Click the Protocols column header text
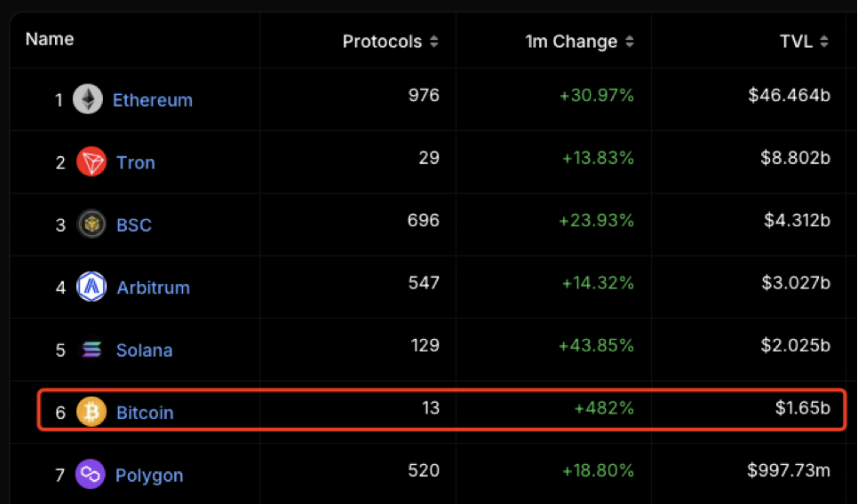 pyautogui.click(x=383, y=42)
